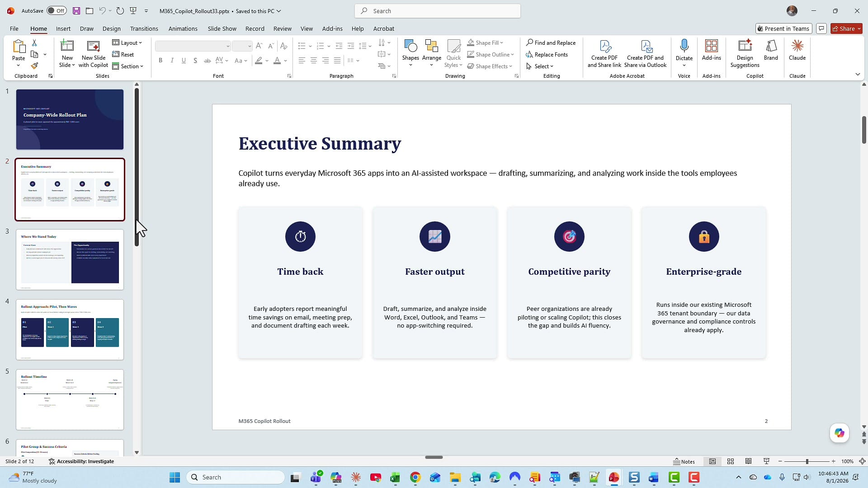The image size is (868, 488).
Task: Fit slide to current window
Action: click(862, 461)
